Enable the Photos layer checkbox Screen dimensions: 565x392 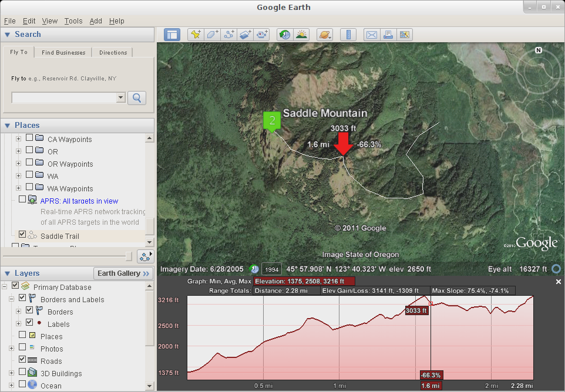[22, 347]
